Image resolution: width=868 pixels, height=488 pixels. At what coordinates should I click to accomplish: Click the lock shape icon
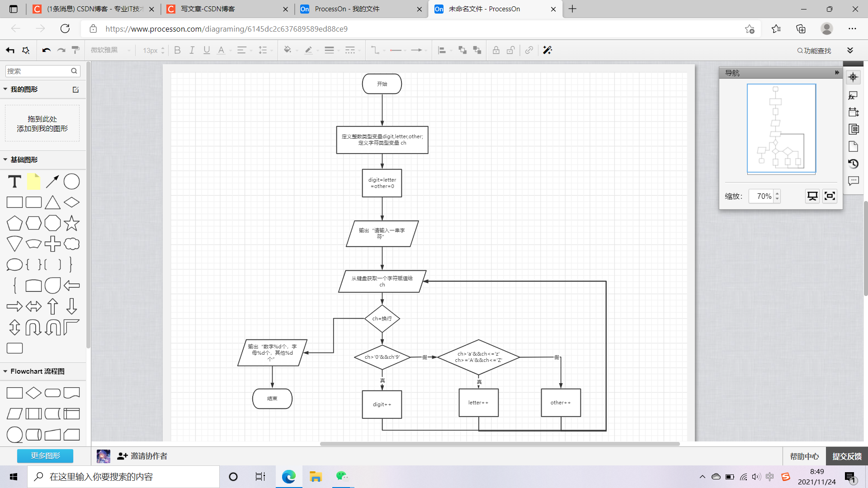496,50
